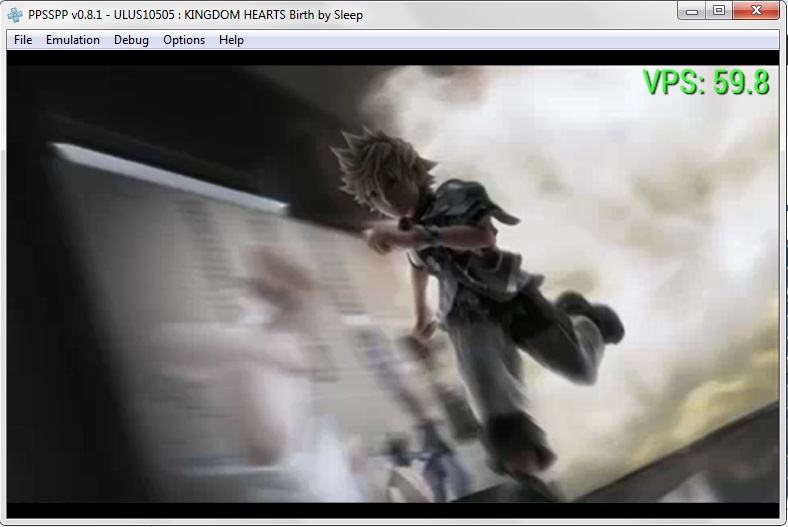Open the Options menu

pyautogui.click(x=184, y=40)
